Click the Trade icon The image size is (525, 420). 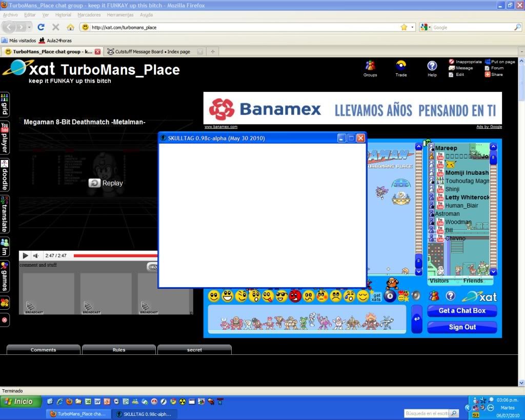pos(401,67)
